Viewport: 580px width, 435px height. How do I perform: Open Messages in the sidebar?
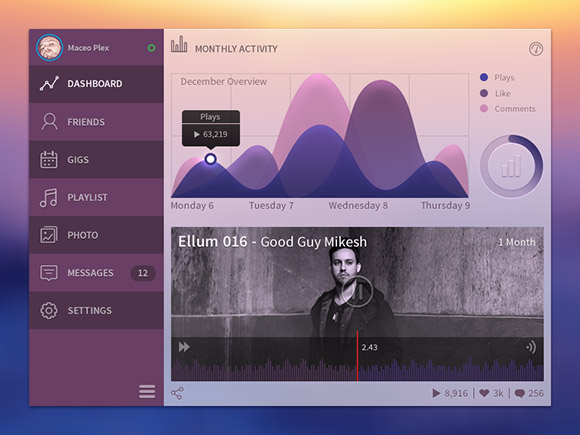coord(96,273)
